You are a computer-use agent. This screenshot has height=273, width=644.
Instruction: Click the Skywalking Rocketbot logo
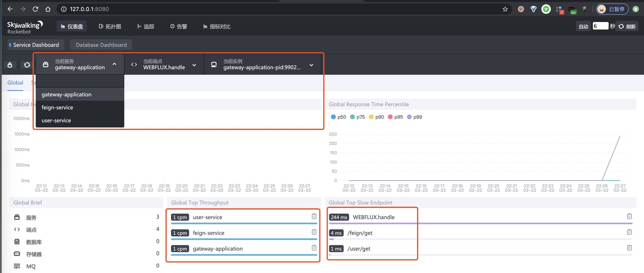tap(25, 27)
